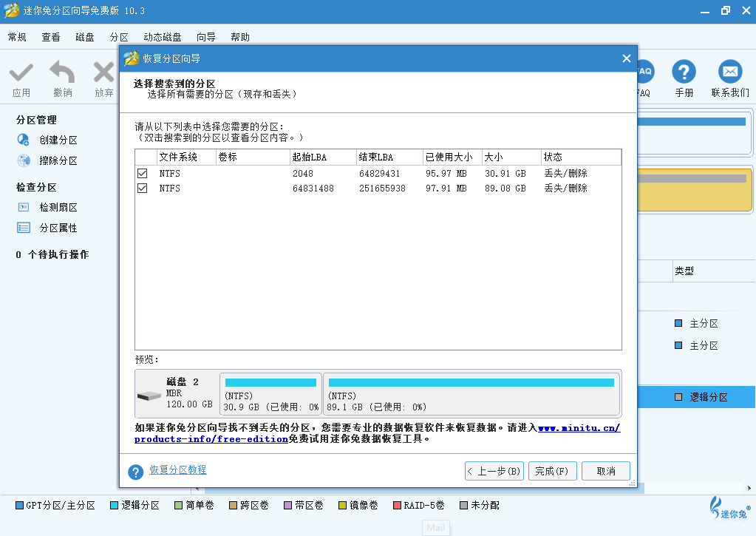Click the 迷你兔 app logo in title bar
Viewport: 756px width, 536px height.
[12, 10]
